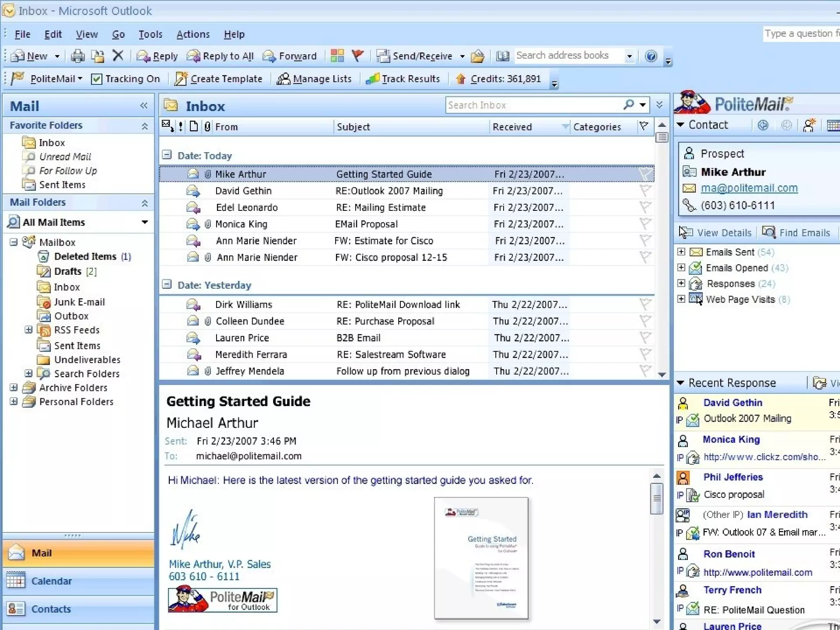Click the Help question mark icon
The width and height of the screenshot is (840, 630).
point(651,56)
